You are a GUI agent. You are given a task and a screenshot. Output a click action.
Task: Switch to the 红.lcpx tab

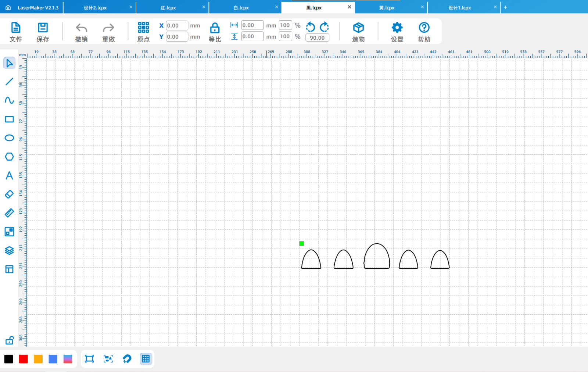click(x=168, y=8)
